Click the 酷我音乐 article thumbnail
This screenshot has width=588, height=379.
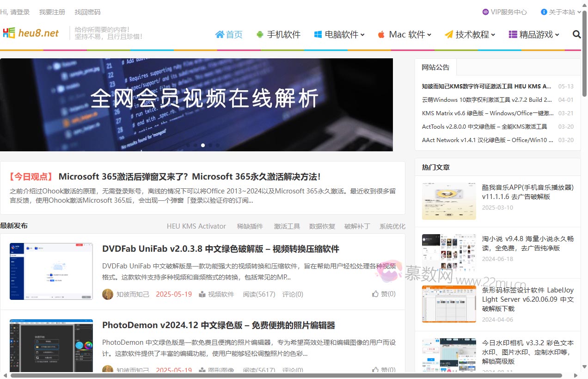(448, 201)
